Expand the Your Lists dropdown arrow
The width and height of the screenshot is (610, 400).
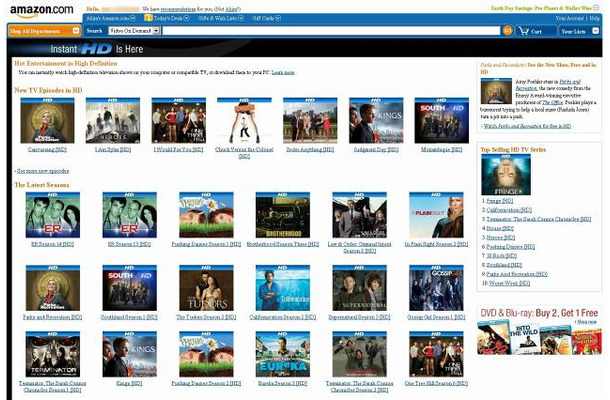(x=595, y=31)
